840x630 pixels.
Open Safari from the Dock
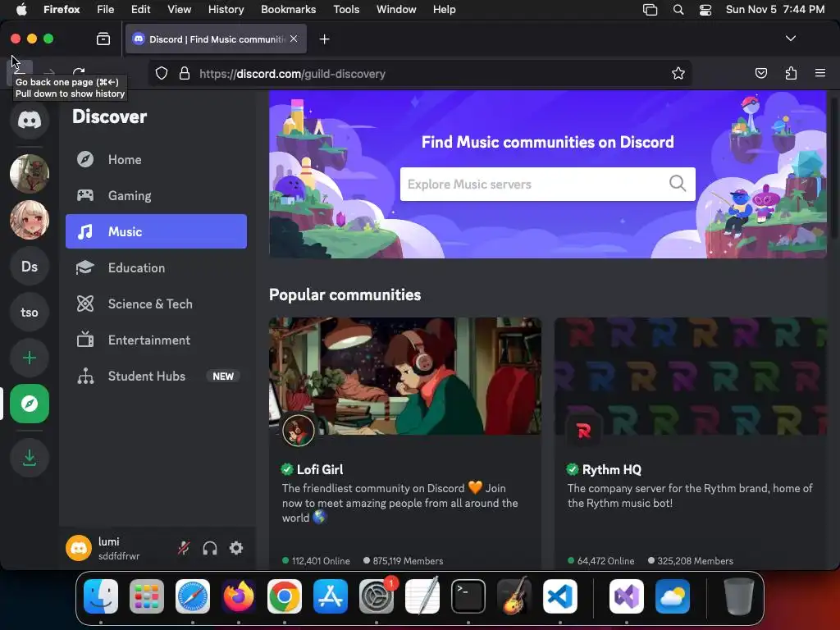point(193,596)
